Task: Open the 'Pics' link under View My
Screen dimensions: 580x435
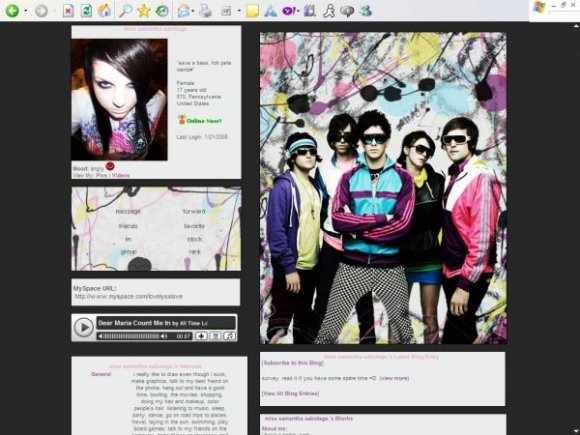Action: coord(101,176)
